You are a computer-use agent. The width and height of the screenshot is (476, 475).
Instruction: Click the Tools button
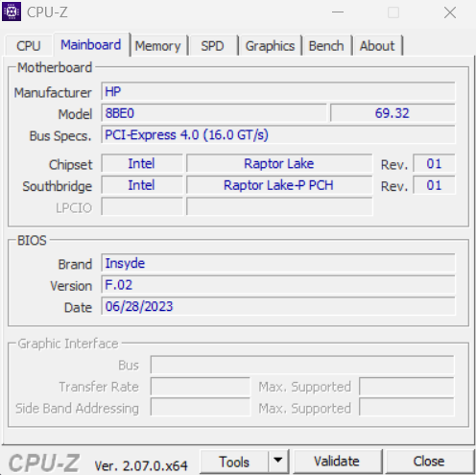point(234,461)
